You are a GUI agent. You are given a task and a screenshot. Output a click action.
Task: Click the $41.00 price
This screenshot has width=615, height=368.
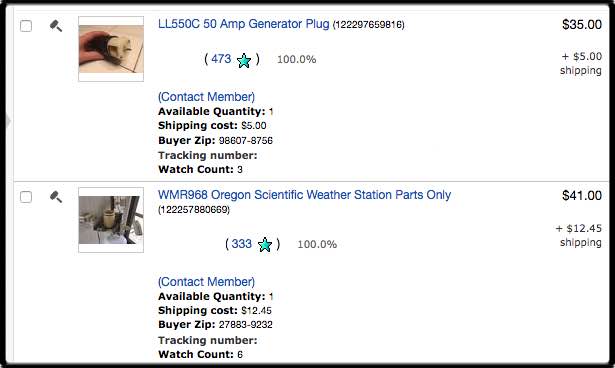tap(582, 195)
